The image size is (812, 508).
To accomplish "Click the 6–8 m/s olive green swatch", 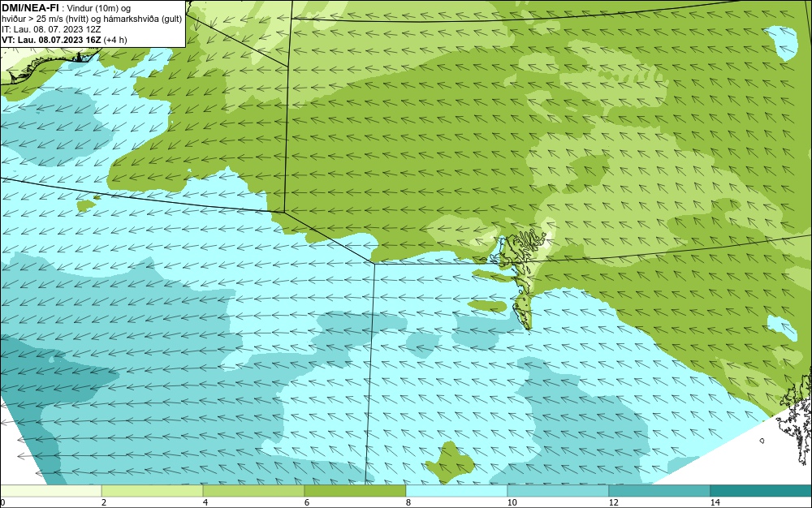I will pos(356,490).
